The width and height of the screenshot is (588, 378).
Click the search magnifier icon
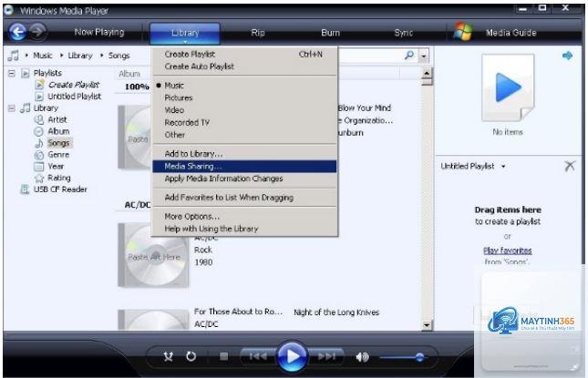click(x=409, y=56)
